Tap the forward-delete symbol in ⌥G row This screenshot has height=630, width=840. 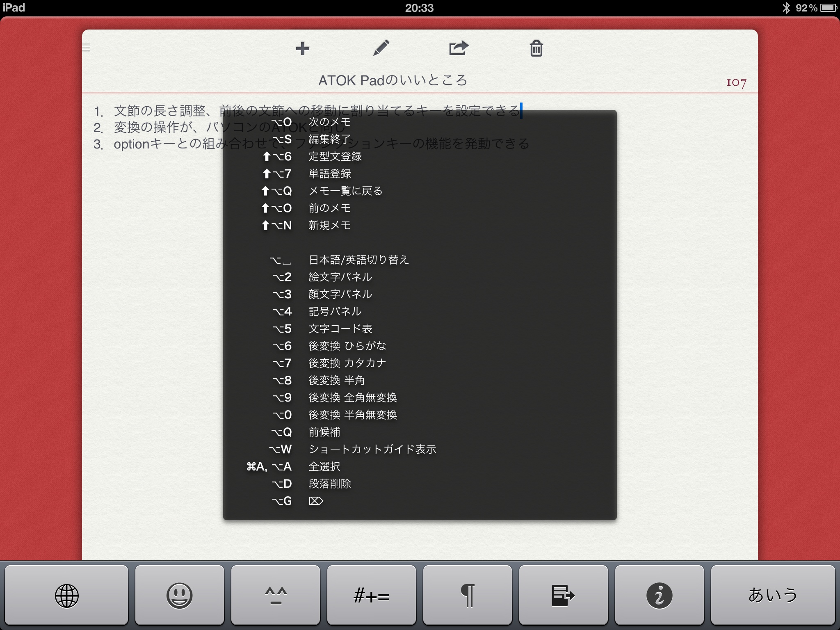[316, 501]
